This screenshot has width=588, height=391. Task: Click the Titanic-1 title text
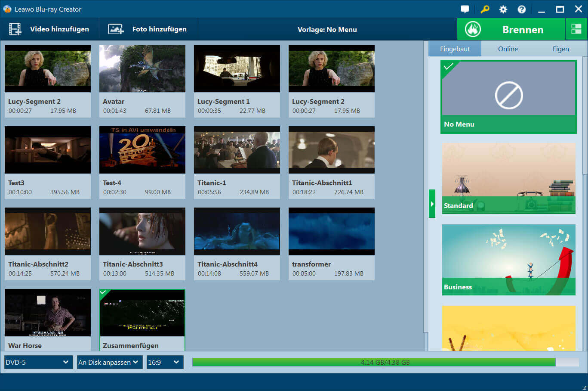(212, 183)
